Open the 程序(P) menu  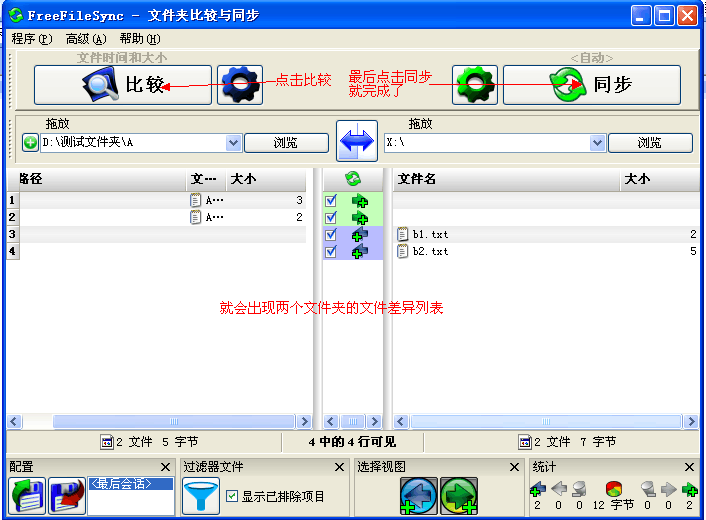pos(32,39)
